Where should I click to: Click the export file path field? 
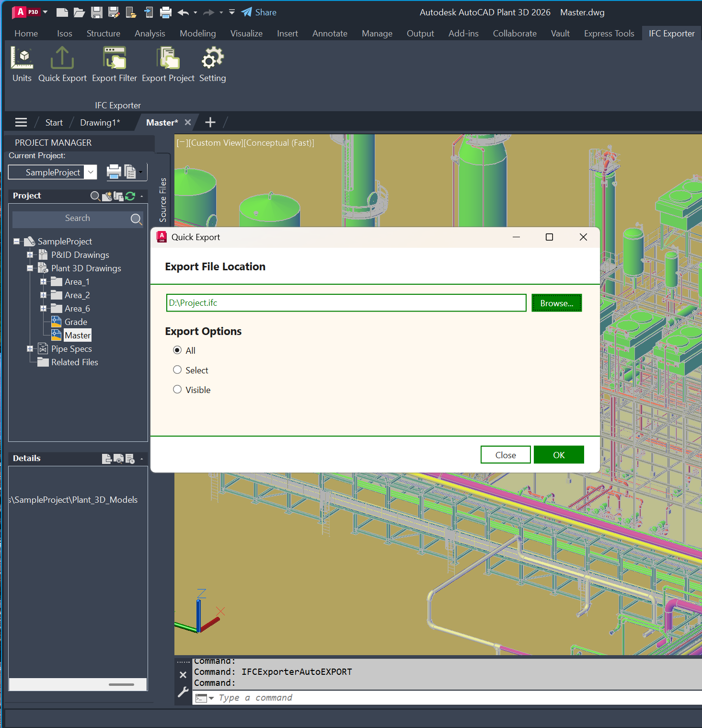tap(346, 303)
